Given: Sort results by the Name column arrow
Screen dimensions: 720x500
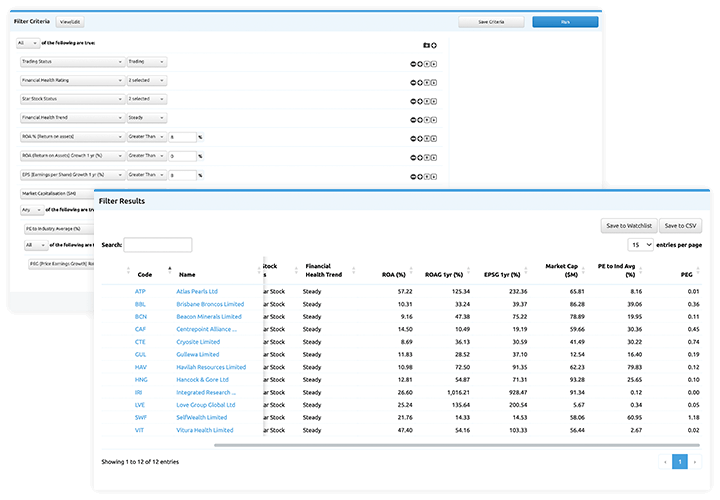Looking at the screenshot, I should click(170, 268).
